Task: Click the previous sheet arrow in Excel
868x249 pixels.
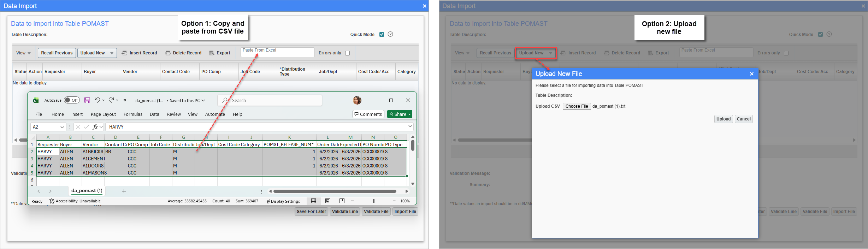Action: click(x=39, y=191)
